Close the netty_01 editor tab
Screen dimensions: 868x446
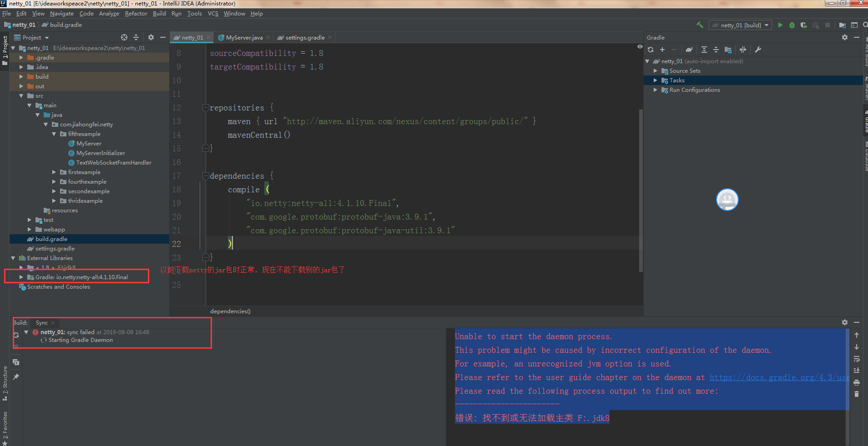pos(208,37)
